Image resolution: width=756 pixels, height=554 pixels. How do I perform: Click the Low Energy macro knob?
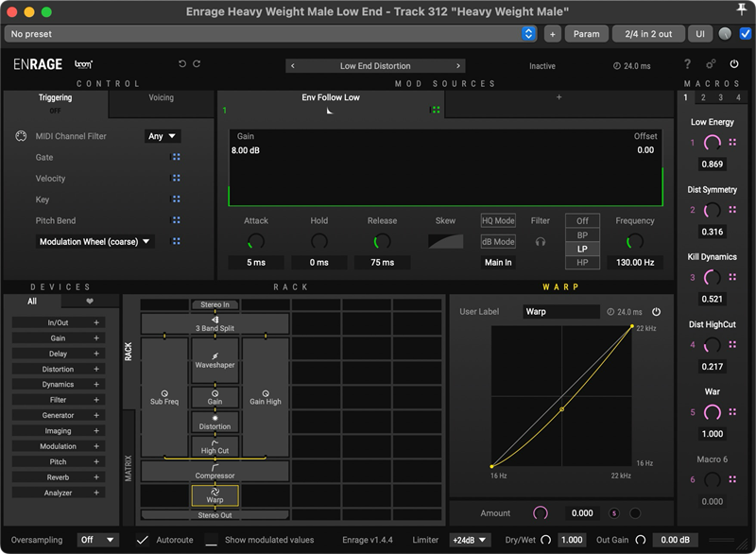coord(713,143)
